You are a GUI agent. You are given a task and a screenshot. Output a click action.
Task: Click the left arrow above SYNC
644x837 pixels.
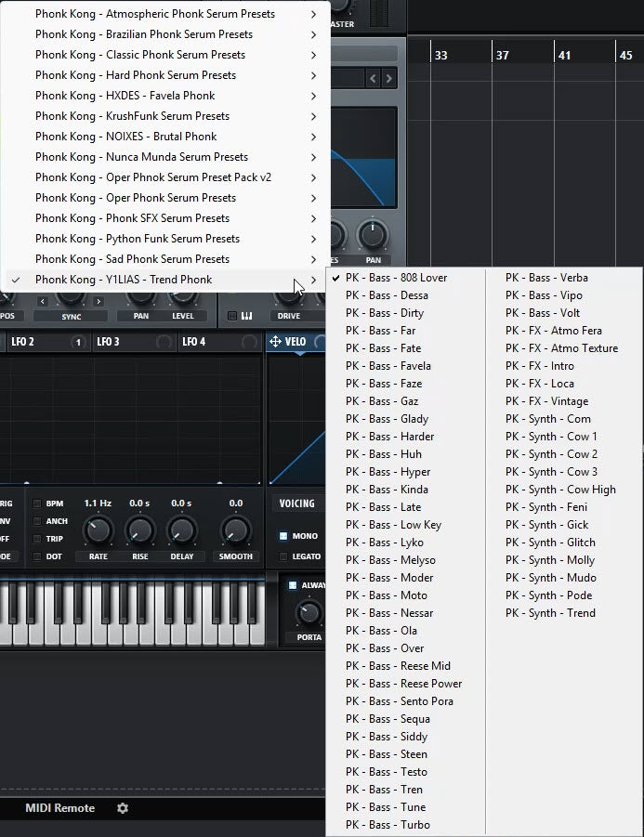pyautogui.click(x=43, y=301)
